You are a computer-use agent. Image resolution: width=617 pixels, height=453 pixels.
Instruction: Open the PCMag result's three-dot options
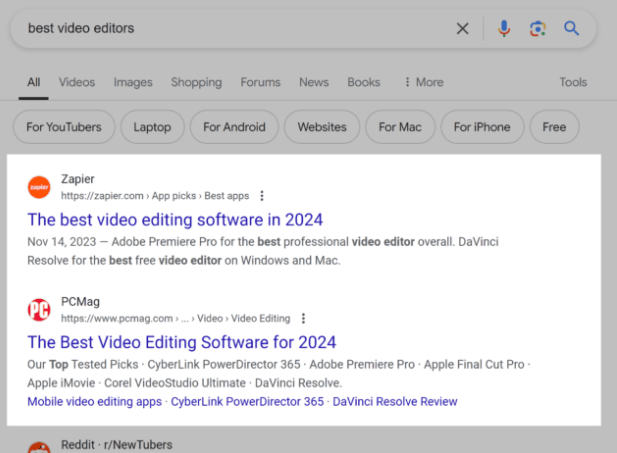[x=303, y=318]
